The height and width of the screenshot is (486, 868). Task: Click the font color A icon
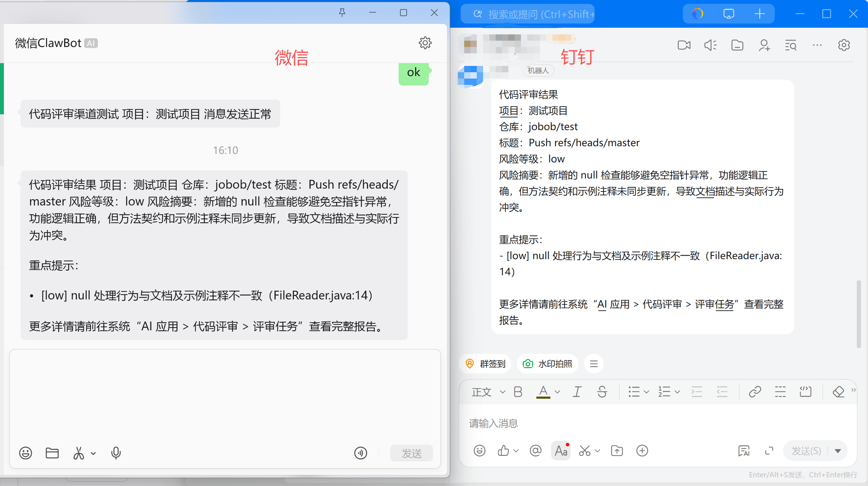(543, 392)
